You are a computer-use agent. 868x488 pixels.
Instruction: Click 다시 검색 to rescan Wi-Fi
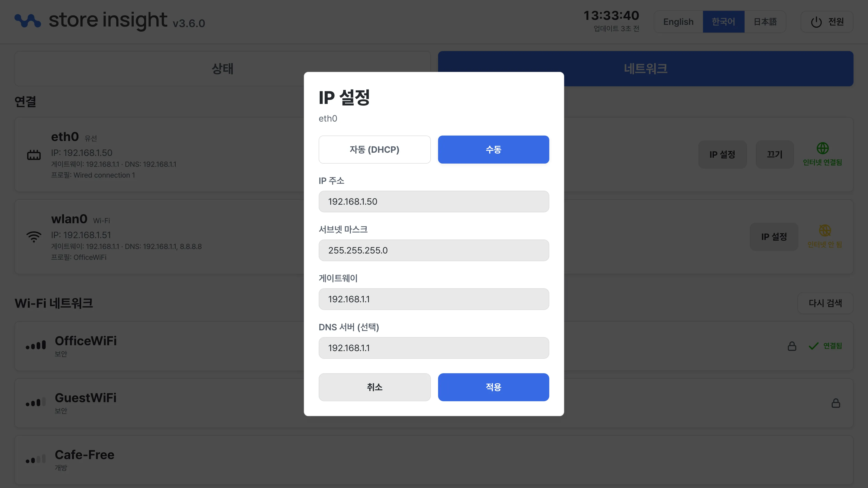point(825,303)
